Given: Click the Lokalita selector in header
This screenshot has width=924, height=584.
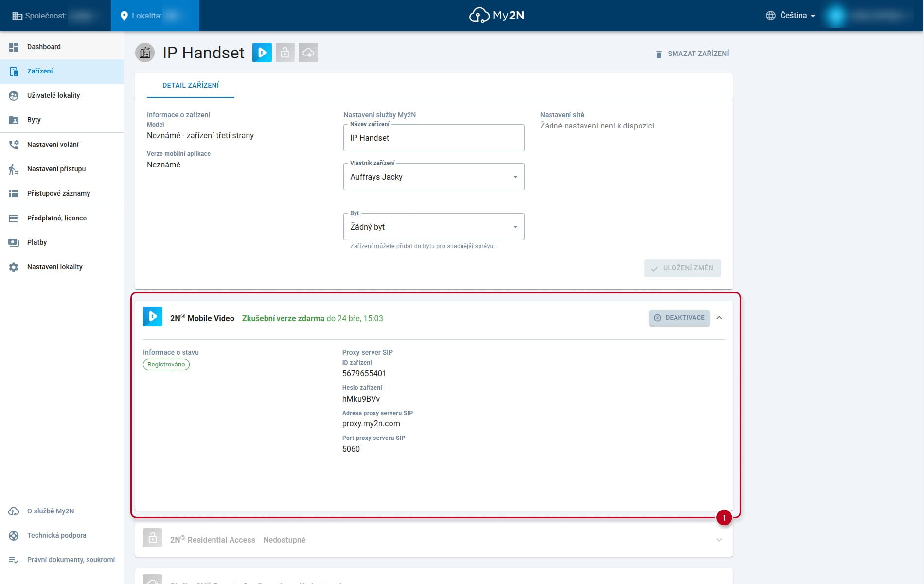Looking at the screenshot, I should (155, 16).
